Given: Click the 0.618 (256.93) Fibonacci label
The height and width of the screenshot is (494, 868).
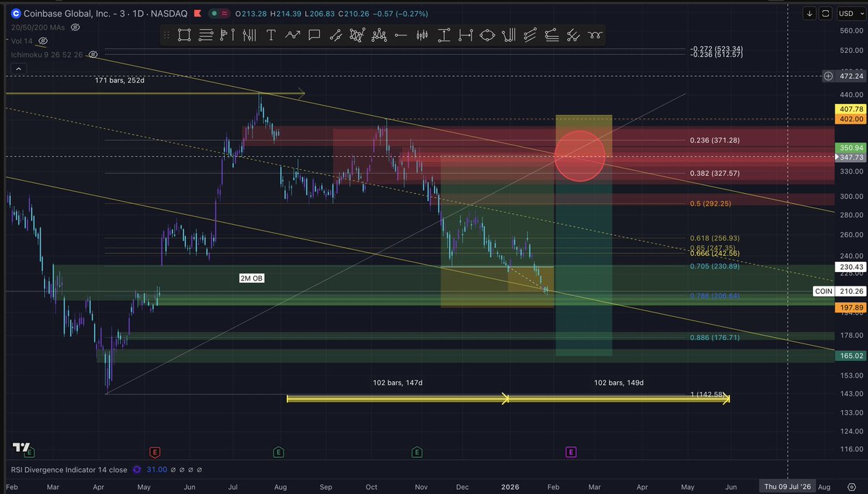Looking at the screenshot, I should coord(713,238).
